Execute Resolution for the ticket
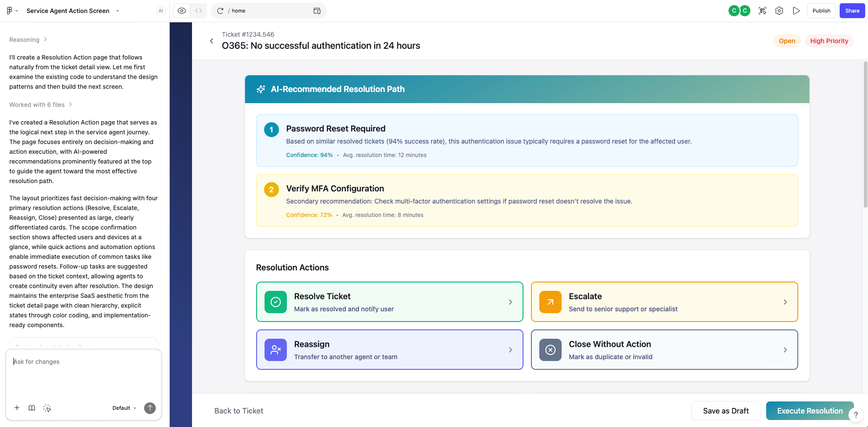868x427 pixels. tap(810, 411)
